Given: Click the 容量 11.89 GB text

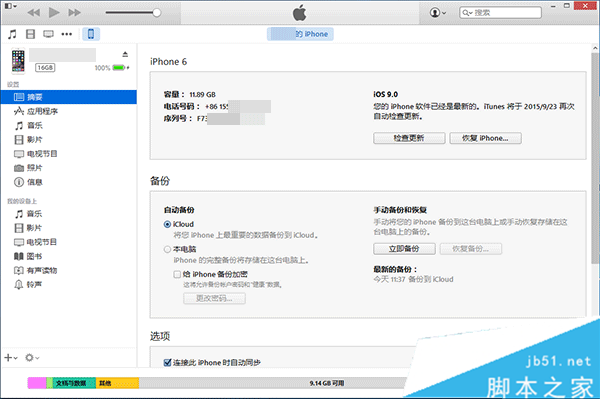Looking at the screenshot, I should click(x=189, y=94).
